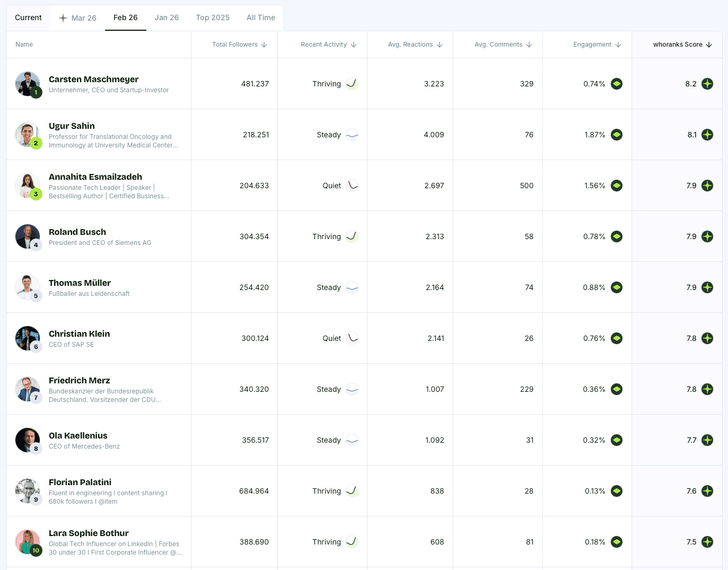Viewport: 728px width, 570px height.
Task: Expand score breakdown for Roland Busch
Action: pyautogui.click(x=707, y=236)
